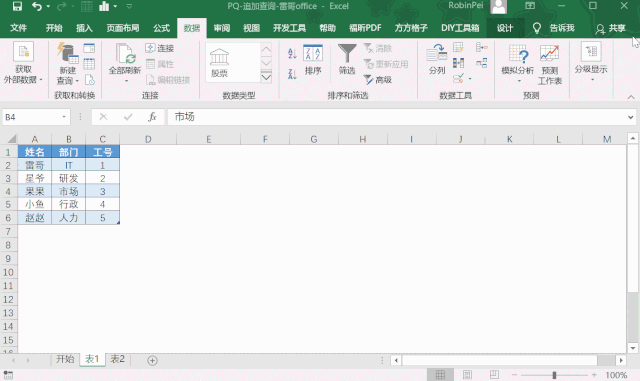Image resolution: width=640 pixels, height=381 pixels.
Task: Switch to Page Layout view
Action: tap(467, 374)
